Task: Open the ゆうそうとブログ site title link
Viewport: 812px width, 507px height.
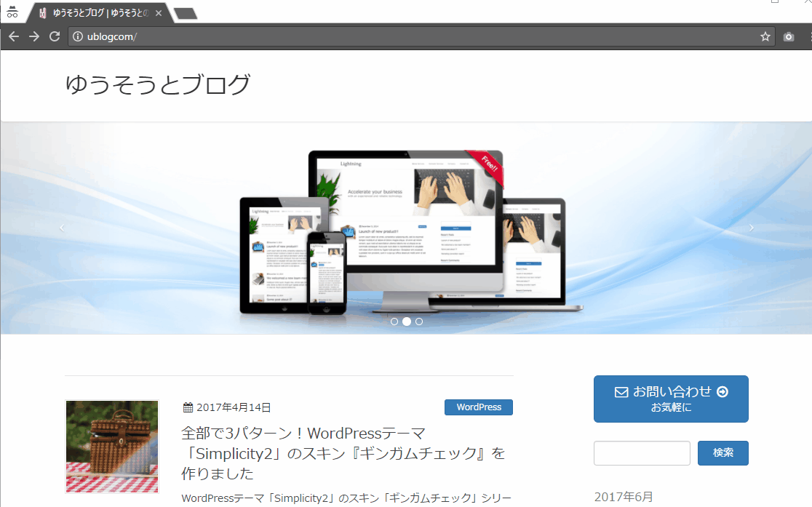Action: click(158, 85)
